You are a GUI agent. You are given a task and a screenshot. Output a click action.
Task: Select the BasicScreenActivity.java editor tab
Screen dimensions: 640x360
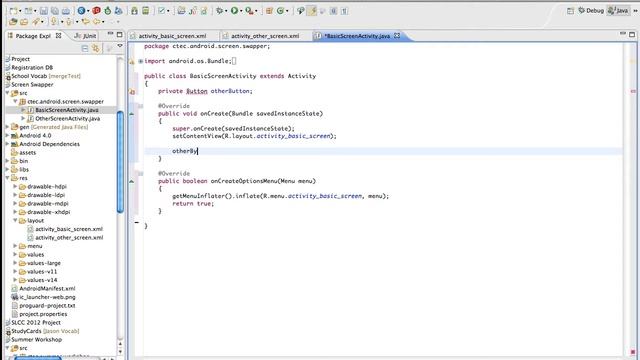point(356,36)
